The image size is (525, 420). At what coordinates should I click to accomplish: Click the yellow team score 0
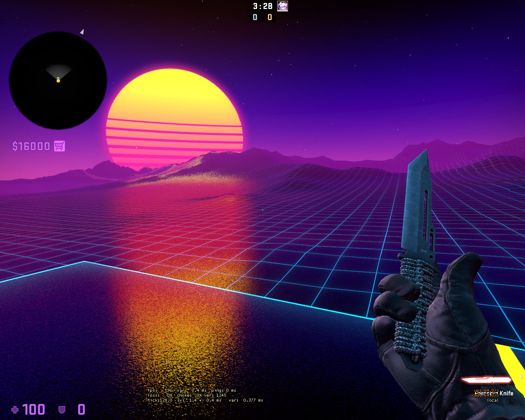pyautogui.click(x=269, y=17)
